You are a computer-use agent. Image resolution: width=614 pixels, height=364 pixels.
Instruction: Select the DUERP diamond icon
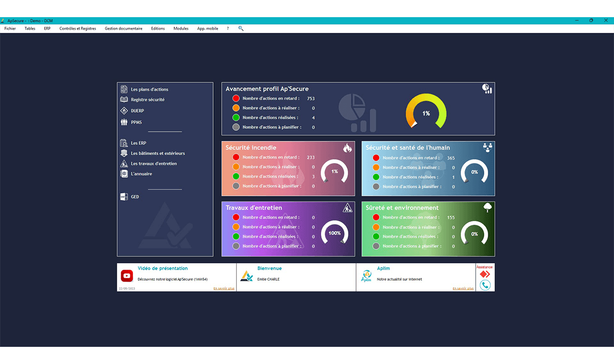tap(124, 111)
